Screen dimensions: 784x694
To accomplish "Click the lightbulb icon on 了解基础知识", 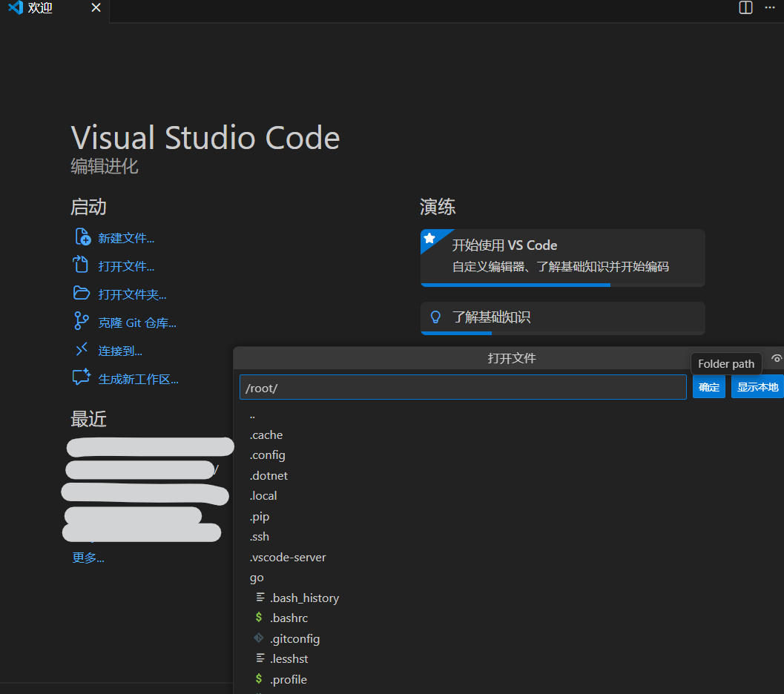I will pyautogui.click(x=435, y=317).
